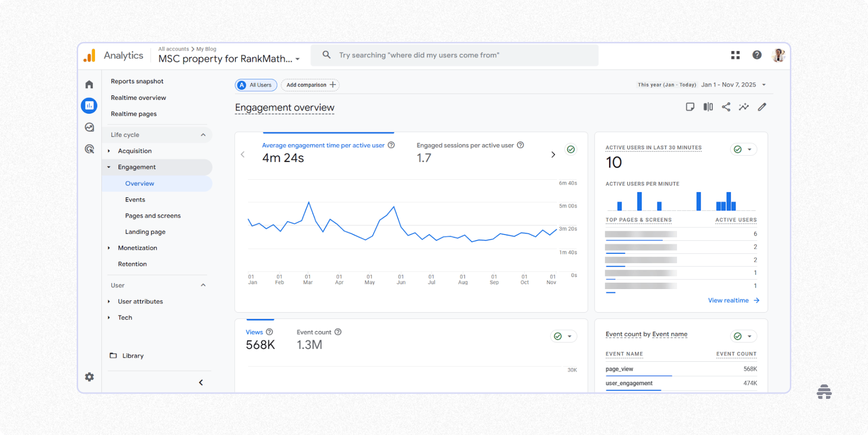Viewport: 868px width, 435px height.
Task: Select the All Users segment chip
Action: pyautogui.click(x=256, y=85)
